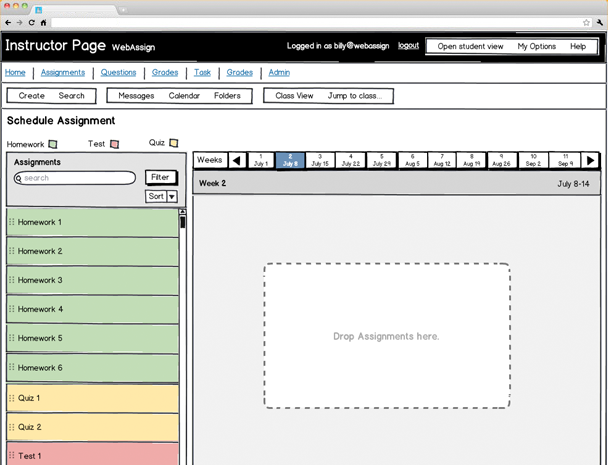Image resolution: width=608 pixels, height=465 pixels.
Task: Click the browser reload icon
Action: [31, 22]
